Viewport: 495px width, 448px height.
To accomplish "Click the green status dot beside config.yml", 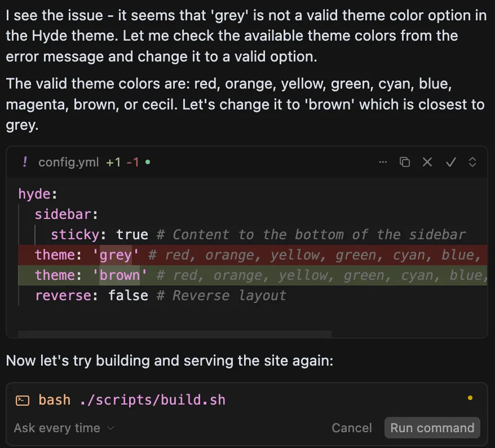I will coord(148,162).
